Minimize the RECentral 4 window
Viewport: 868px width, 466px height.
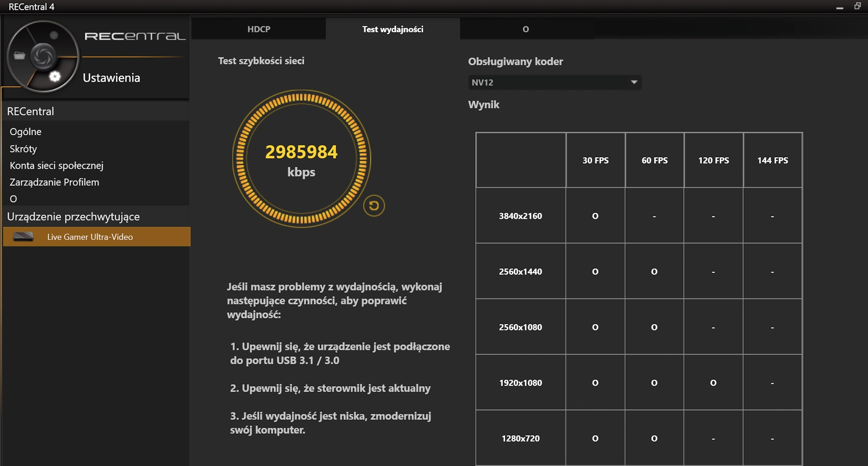(x=840, y=7)
